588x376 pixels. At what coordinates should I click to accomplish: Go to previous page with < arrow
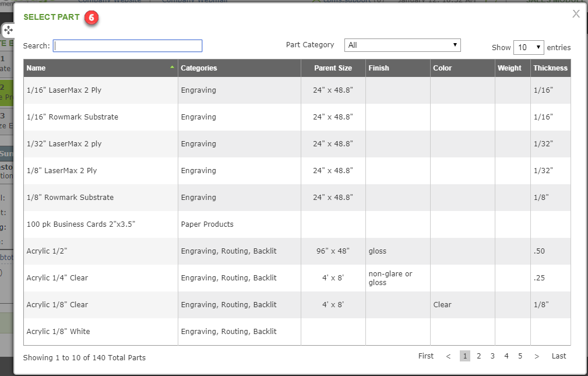click(x=448, y=356)
